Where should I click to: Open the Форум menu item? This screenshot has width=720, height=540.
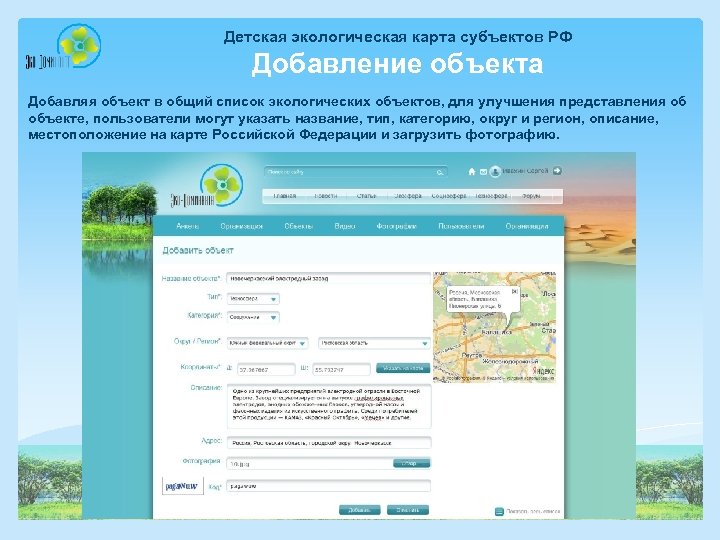click(x=531, y=196)
